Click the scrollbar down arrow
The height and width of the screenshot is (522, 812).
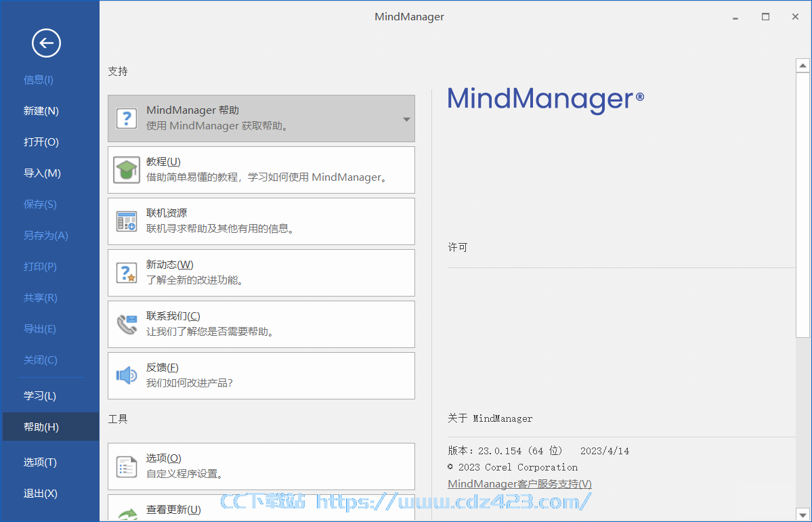coord(803,515)
